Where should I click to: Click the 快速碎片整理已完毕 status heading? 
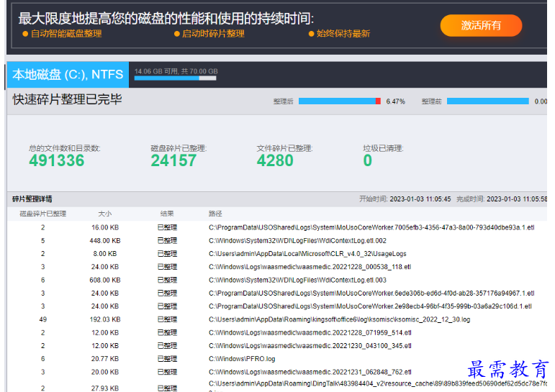tap(67, 99)
